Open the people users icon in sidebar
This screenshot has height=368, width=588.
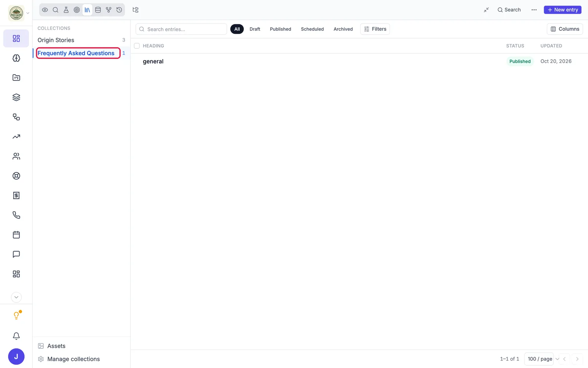tap(16, 156)
